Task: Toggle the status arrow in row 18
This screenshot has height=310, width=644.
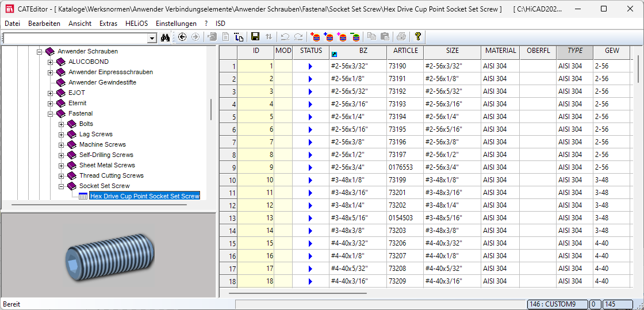Action: click(310, 281)
